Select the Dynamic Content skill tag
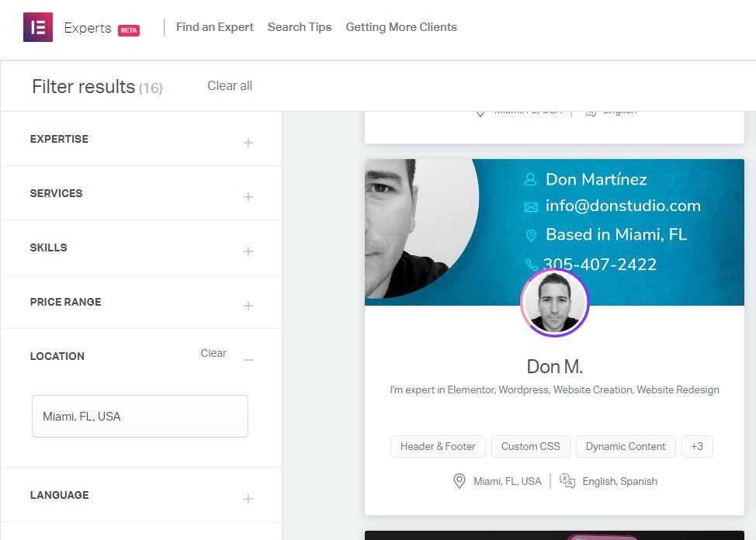This screenshot has height=540, width=756. pyautogui.click(x=626, y=446)
